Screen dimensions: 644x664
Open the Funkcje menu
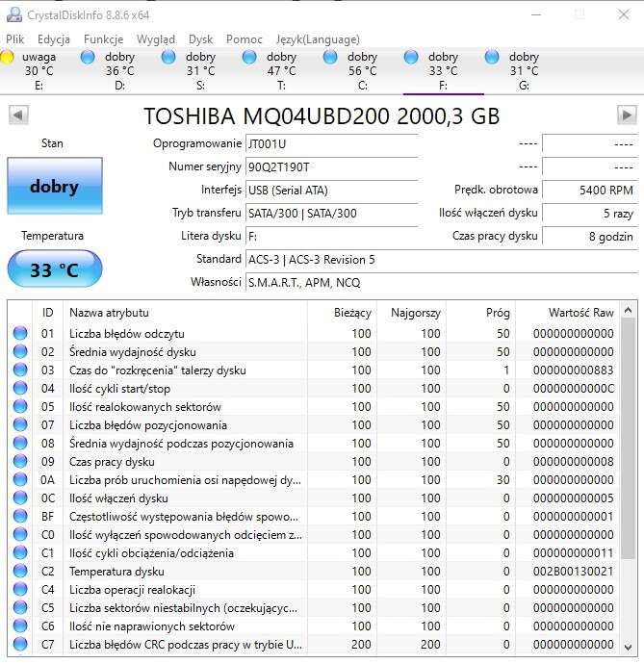pyautogui.click(x=103, y=39)
